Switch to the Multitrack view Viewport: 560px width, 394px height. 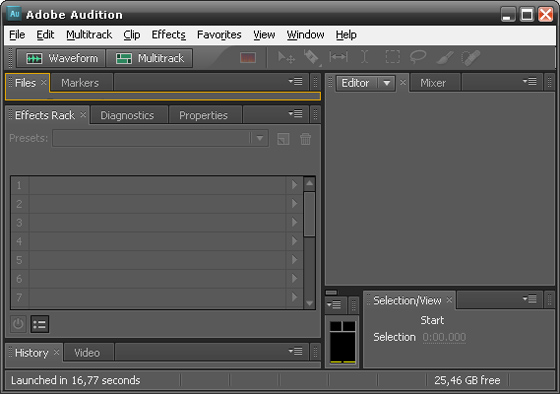(x=149, y=58)
